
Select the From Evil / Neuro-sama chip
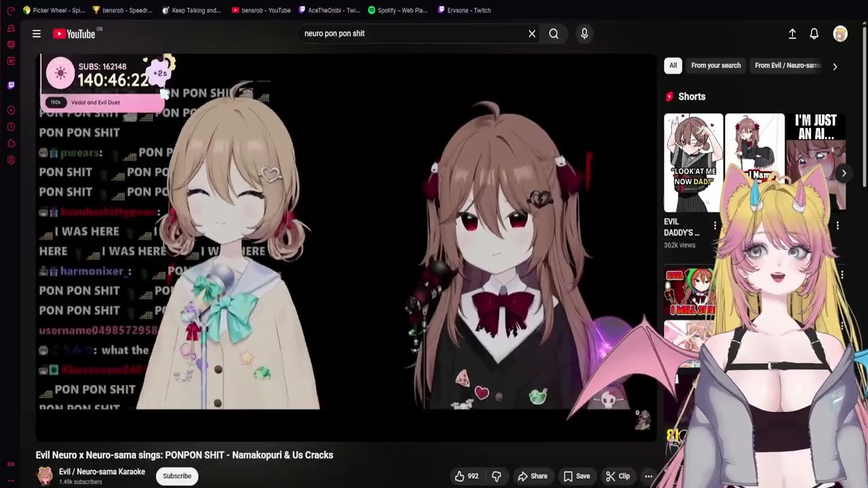click(x=787, y=66)
